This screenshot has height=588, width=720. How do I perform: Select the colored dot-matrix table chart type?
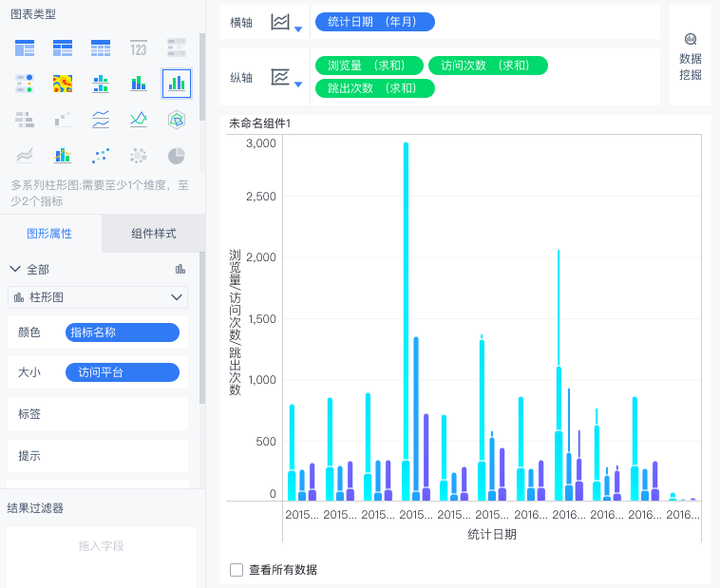click(x=25, y=84)
